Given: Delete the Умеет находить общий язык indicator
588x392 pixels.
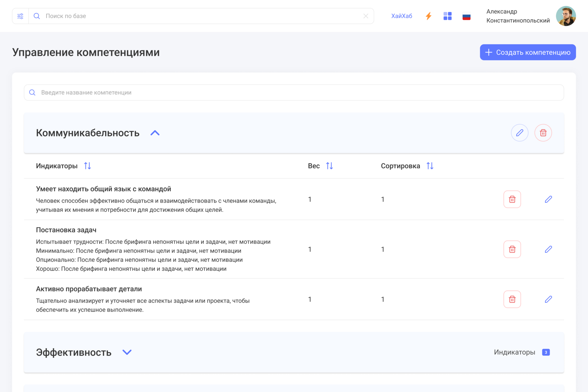Looking at the screenshot, I should (x=512, y=199).
